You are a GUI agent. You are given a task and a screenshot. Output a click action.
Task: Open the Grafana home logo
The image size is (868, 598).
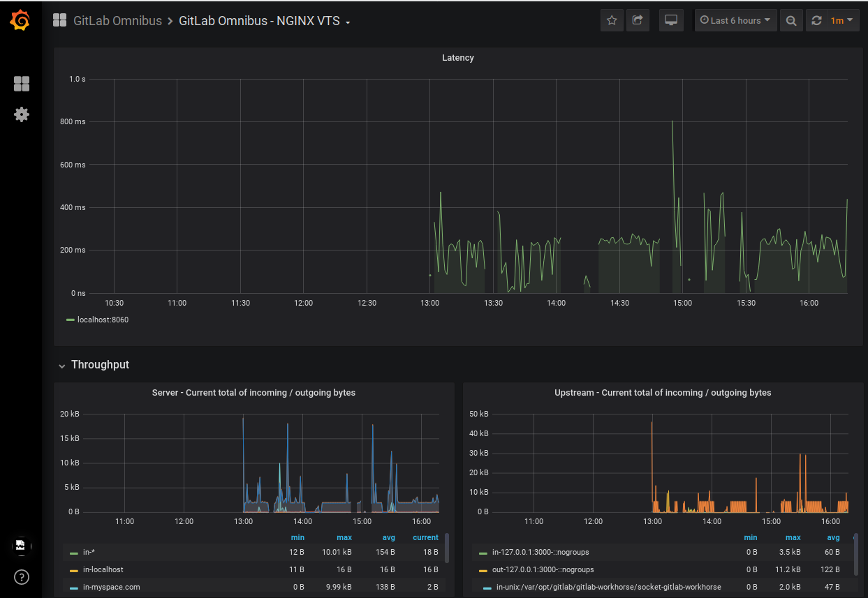click(x=20, y=20)
